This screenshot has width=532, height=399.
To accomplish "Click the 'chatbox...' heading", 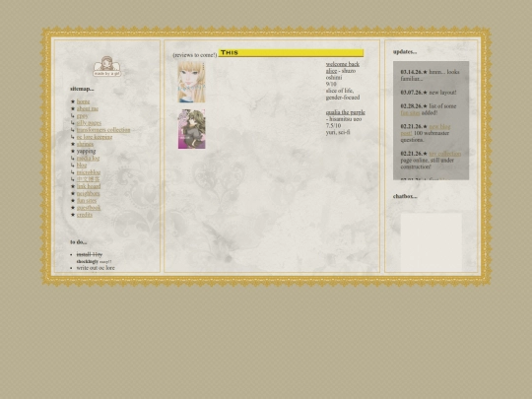I will tap(405, 196).
